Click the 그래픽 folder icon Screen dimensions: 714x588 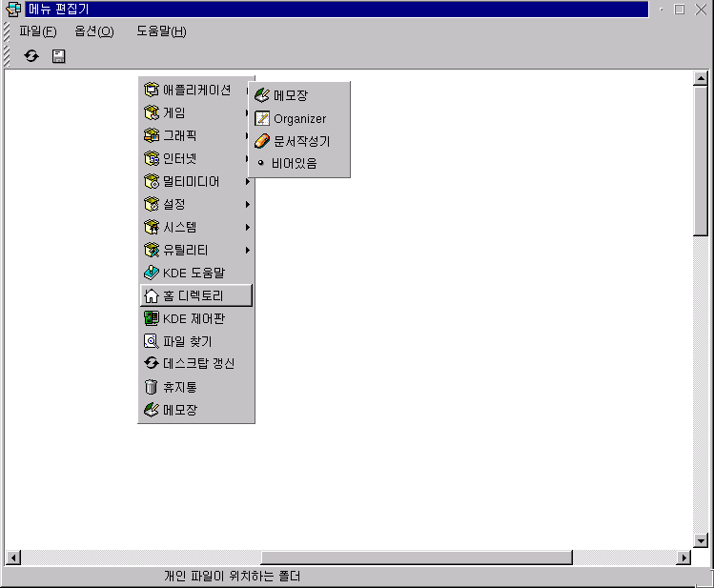point(152,135)
